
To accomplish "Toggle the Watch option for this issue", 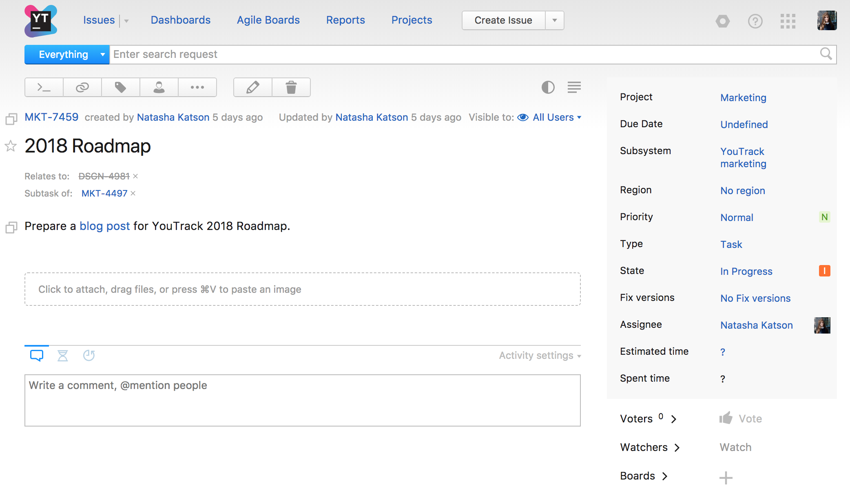I will pos(735,447).
